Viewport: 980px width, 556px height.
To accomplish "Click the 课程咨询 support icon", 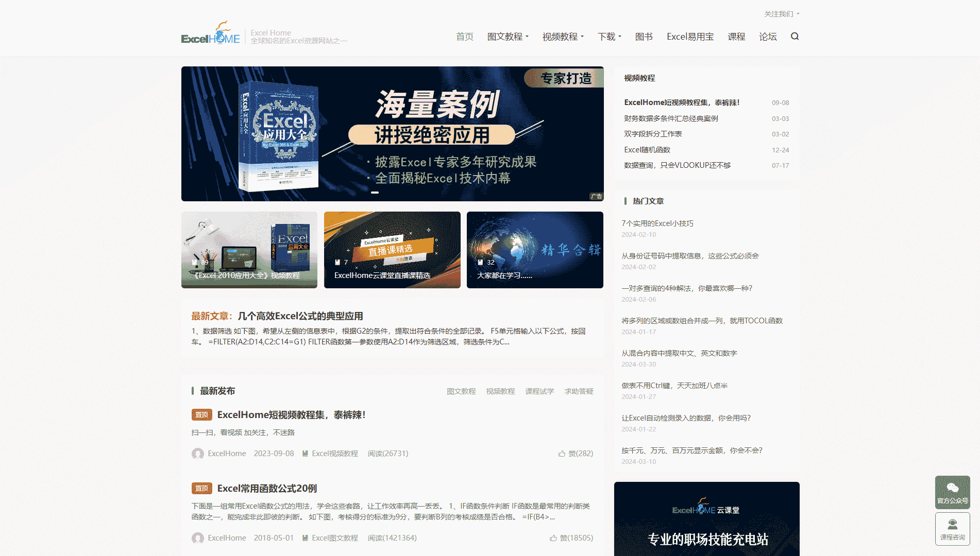I will pyautogui.click(x=952, y=529).
